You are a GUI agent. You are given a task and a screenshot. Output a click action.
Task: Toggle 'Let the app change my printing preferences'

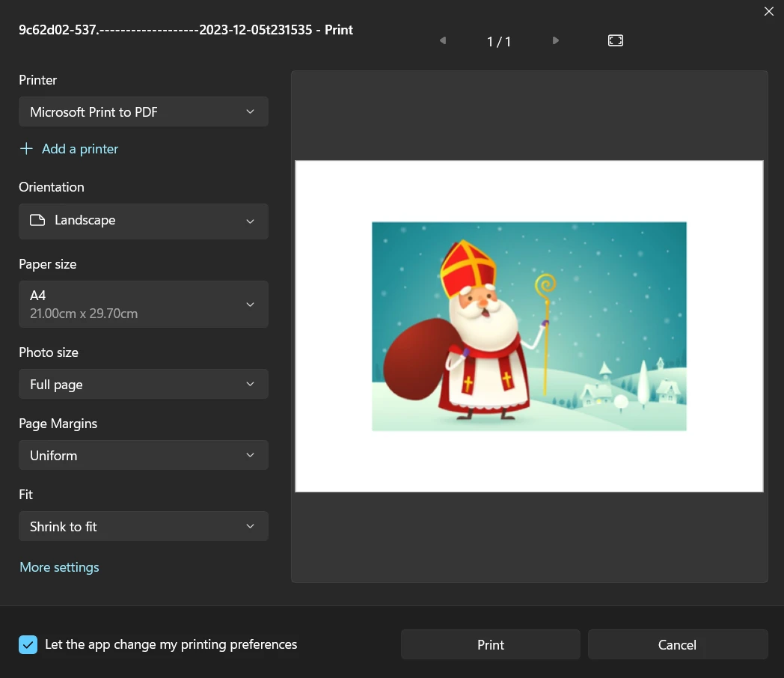point(28,644)
